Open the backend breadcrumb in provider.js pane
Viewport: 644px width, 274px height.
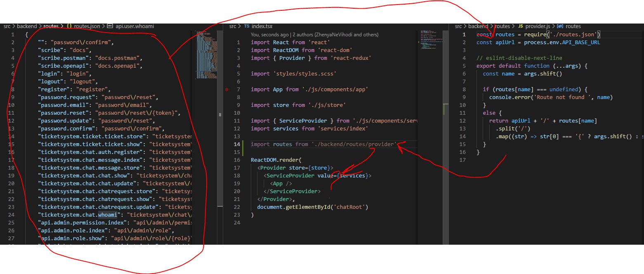click(x=479, y=26)
